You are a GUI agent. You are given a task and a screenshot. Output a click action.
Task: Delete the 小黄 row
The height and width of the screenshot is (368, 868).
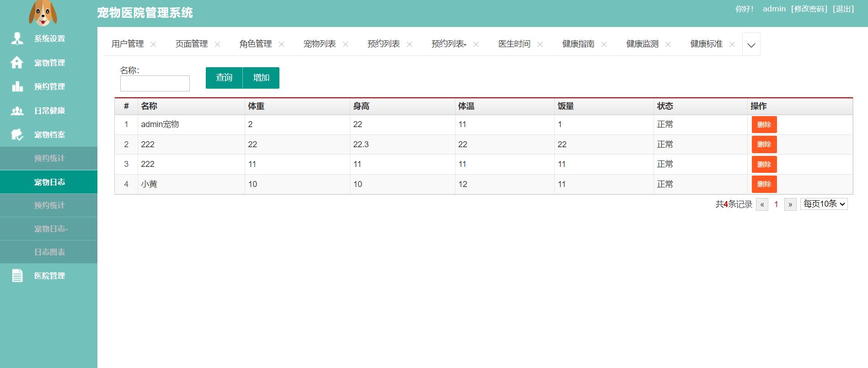click(x=764, y=184)
